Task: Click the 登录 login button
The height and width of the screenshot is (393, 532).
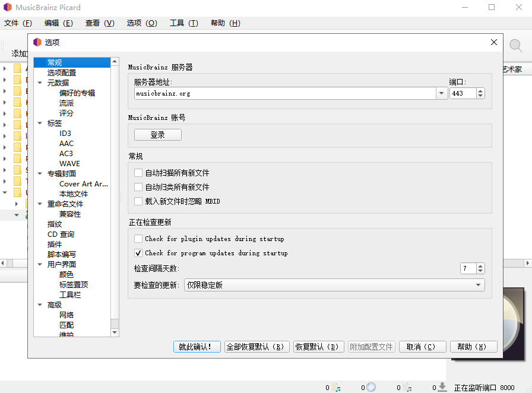Action: (157, 135)
